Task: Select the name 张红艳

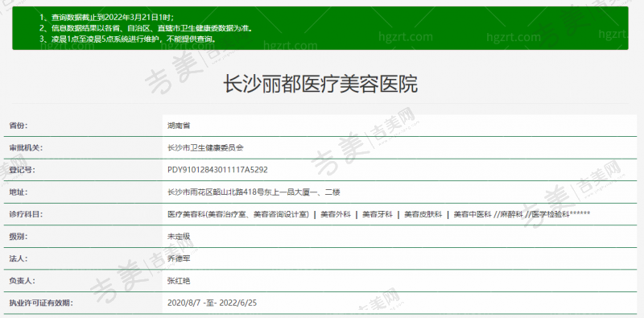Action: (179, 281)
